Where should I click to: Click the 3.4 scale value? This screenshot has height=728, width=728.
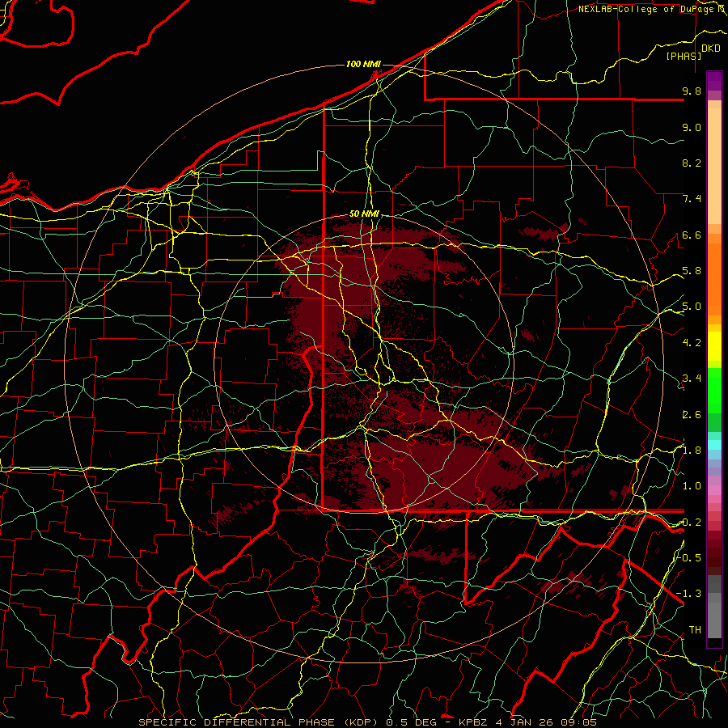tap(692, 379)
